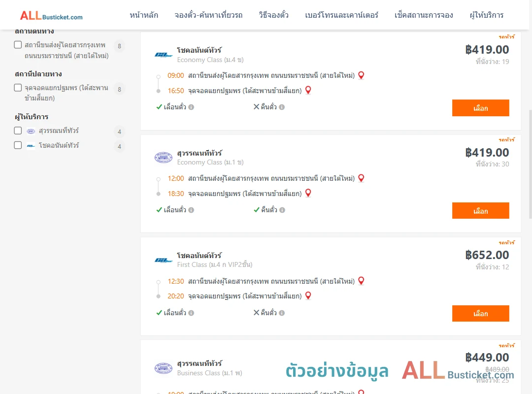Screen dimensions: 532x394
Task: Click the สถานีปลายทาง filter heading
Action: [x=38, y=74]
